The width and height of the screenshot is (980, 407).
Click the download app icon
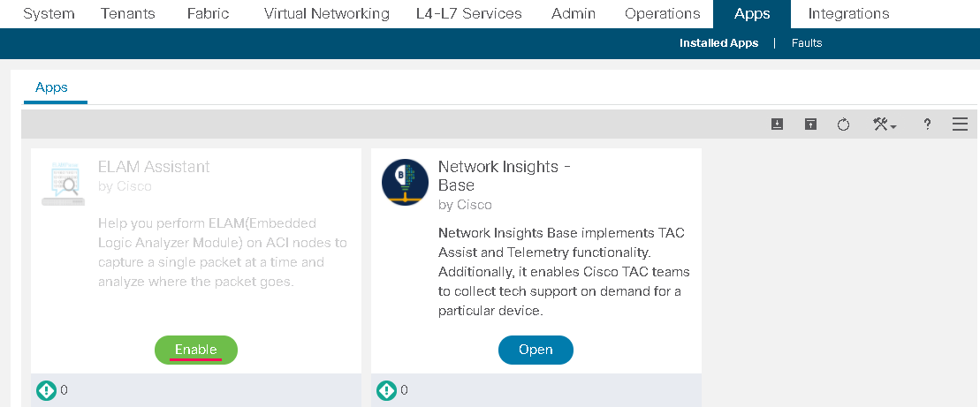tap(777, 124)
